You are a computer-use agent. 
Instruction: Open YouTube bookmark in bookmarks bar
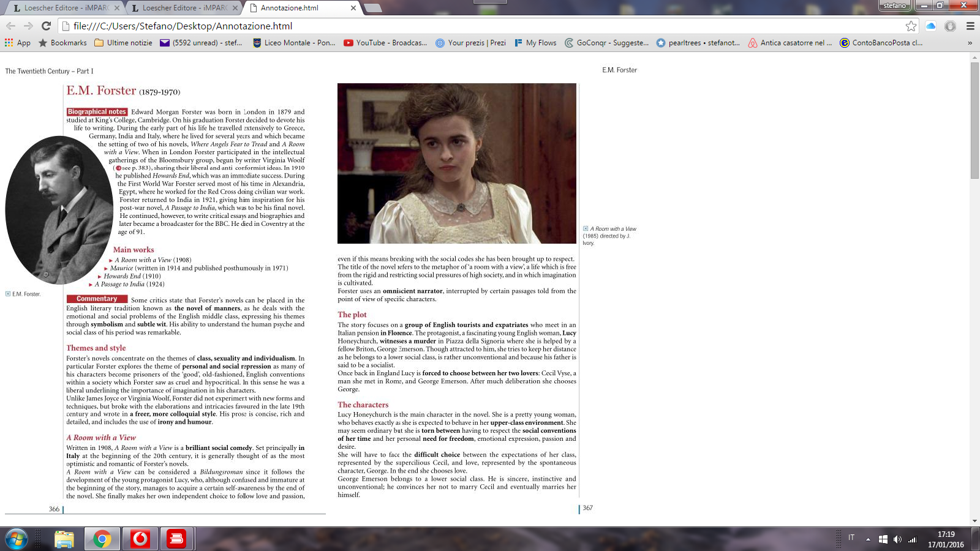point(385,43)
